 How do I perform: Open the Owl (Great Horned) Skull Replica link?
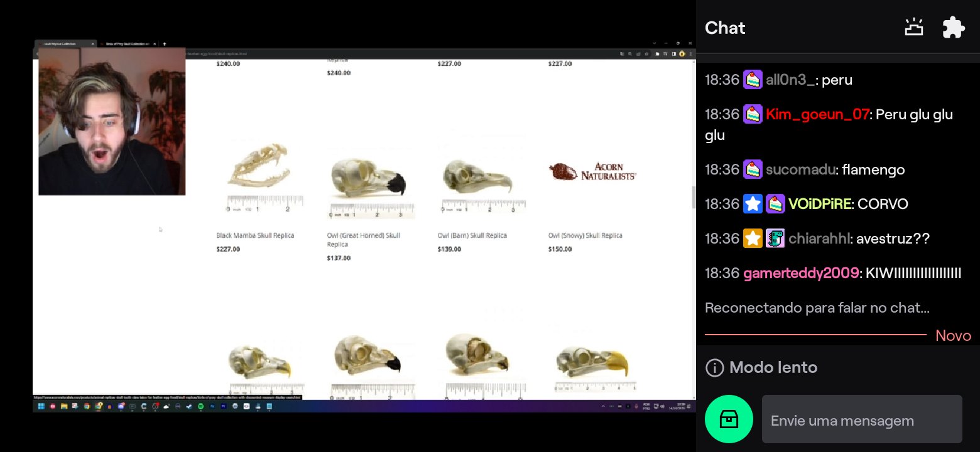pyautogui.click(x=364, y=239)
